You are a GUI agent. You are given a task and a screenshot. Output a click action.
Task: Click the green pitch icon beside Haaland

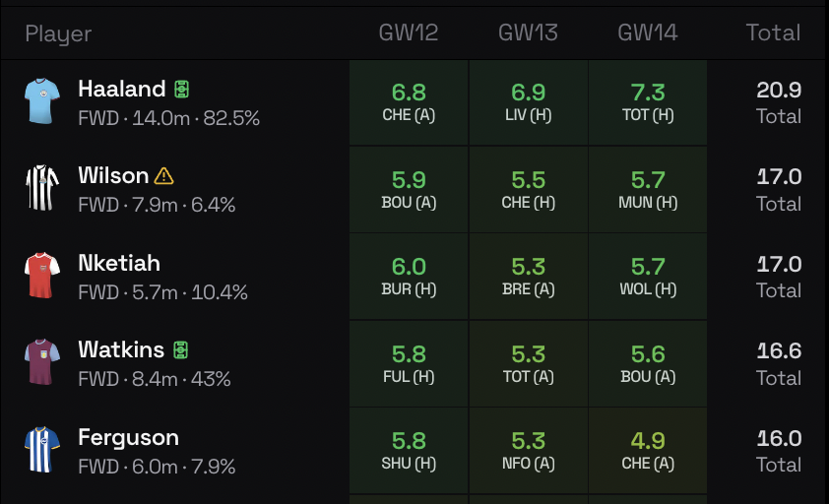[x=181, y=90]
